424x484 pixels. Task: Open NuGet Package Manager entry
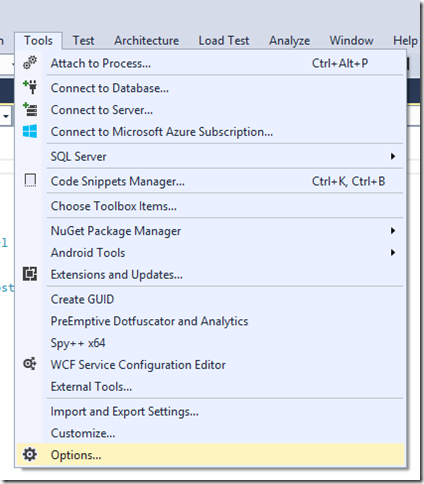(210, 231)
